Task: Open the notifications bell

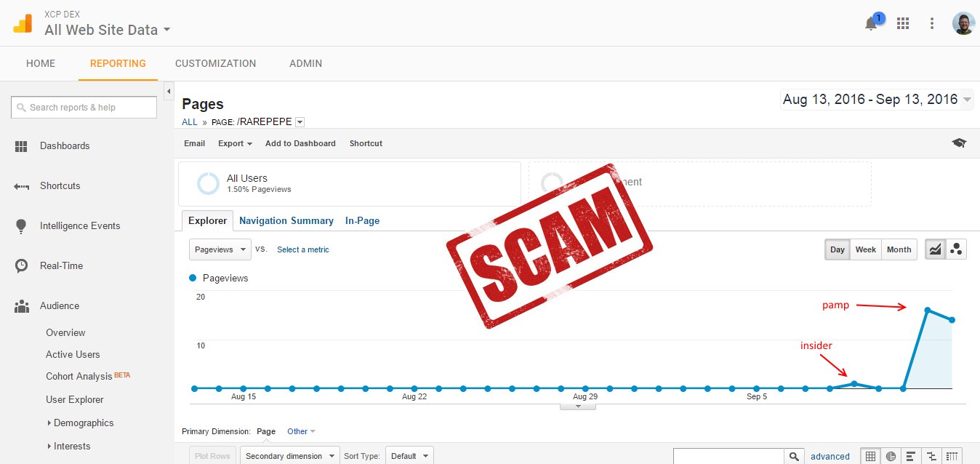Action: coord(871,23)
